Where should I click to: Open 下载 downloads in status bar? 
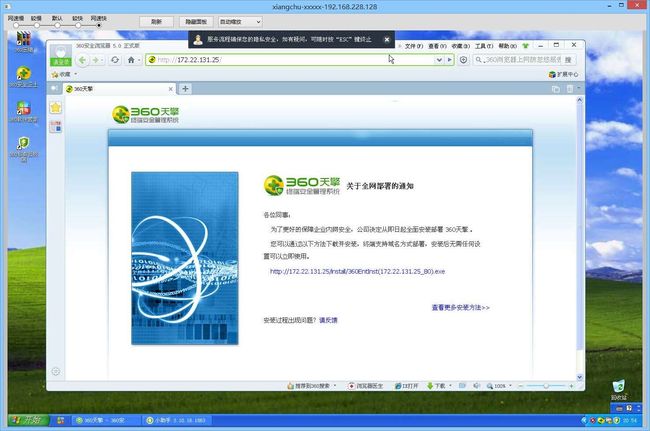coord(436,386)
